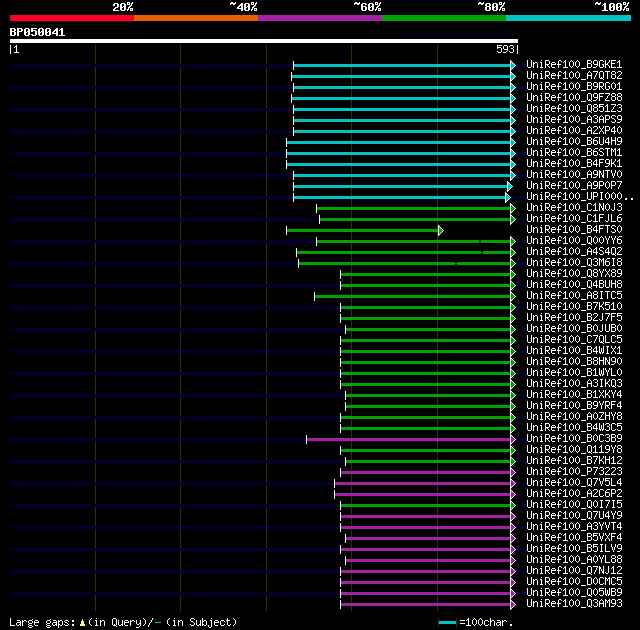Click the cyan alignment bar for B9GKE1
The width and height of the screenshot is (640, 630).
click(402, 65)
